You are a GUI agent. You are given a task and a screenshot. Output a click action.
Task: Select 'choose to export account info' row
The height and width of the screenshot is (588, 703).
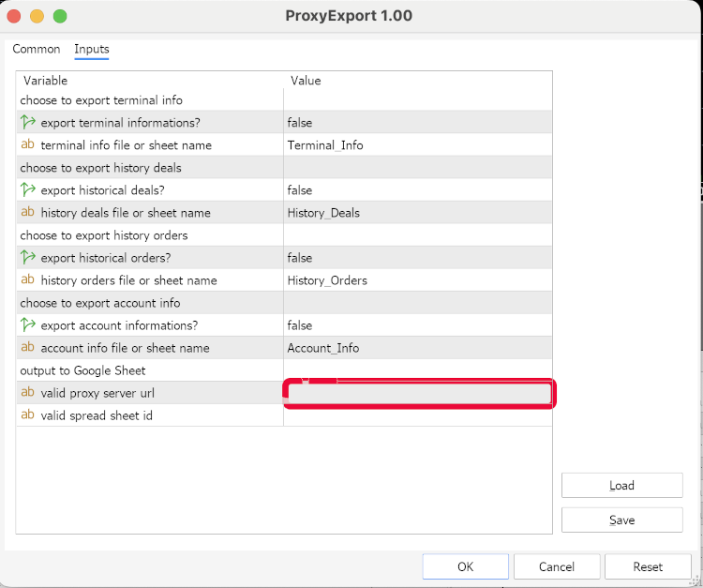point(284,303)
